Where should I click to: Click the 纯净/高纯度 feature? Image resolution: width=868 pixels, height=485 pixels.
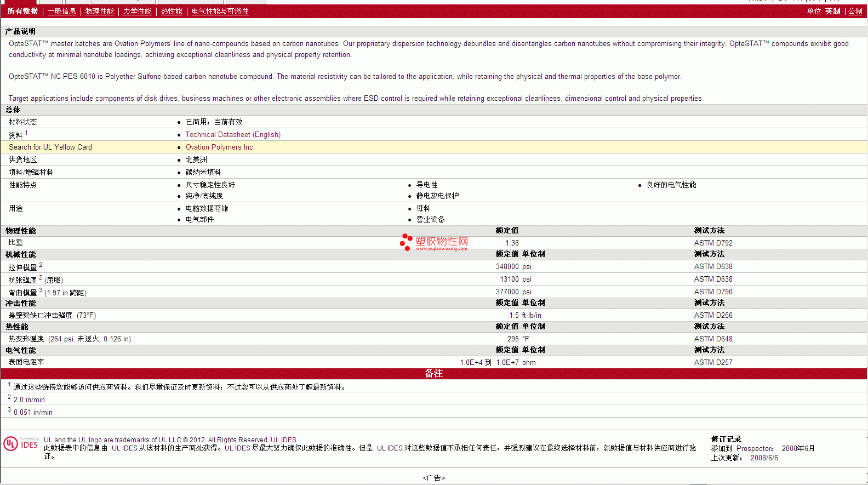(204, 196)
